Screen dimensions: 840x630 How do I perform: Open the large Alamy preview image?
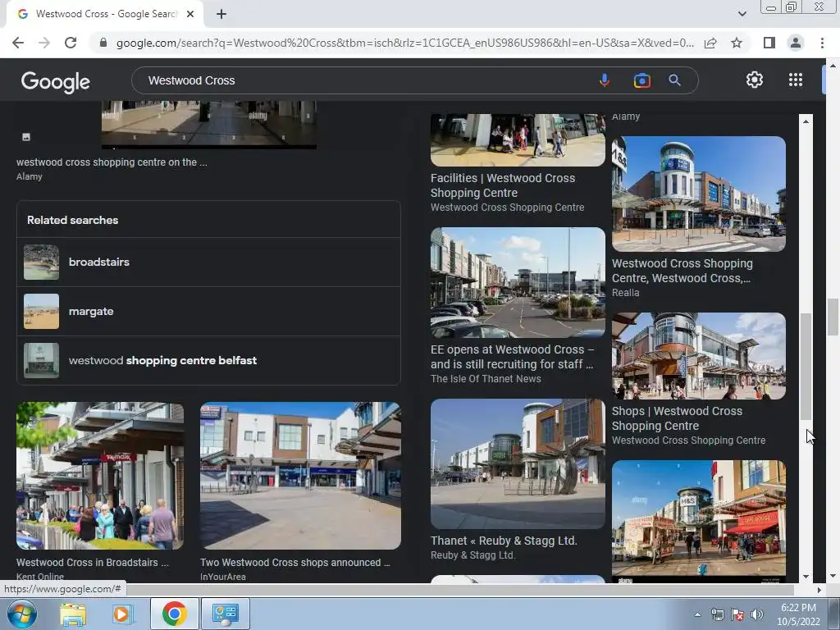(x=209, y=125)
